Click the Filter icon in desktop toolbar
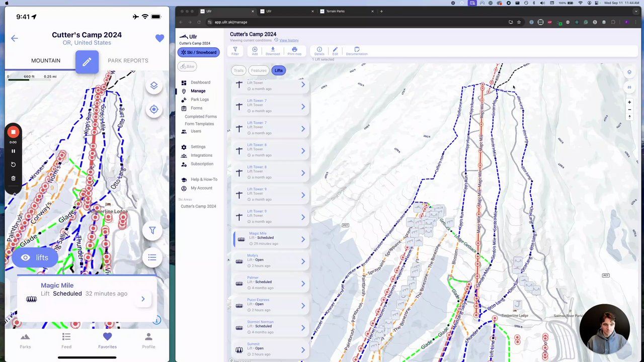This screenshot has height=362, width=644. tap(235, 51)
